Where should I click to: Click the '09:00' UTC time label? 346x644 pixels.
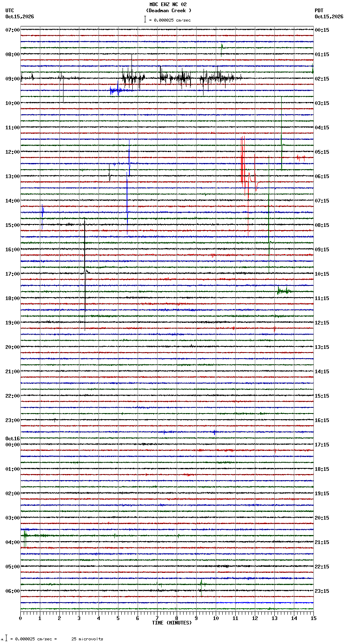(x=13, y=79)
